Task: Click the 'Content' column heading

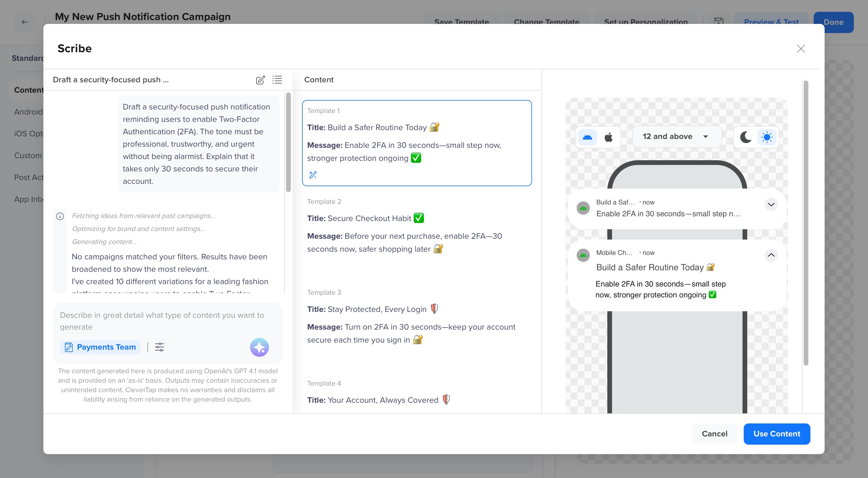Action: pos(319,80)
